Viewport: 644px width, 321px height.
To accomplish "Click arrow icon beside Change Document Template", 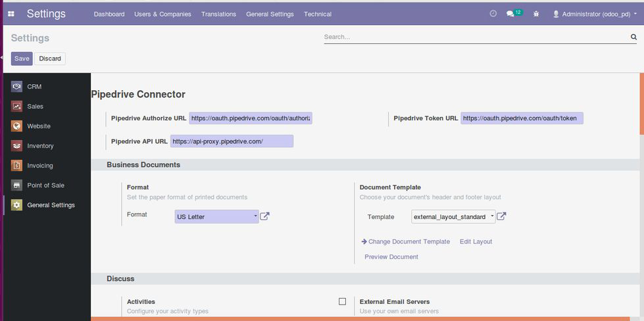I will [364, 241].
